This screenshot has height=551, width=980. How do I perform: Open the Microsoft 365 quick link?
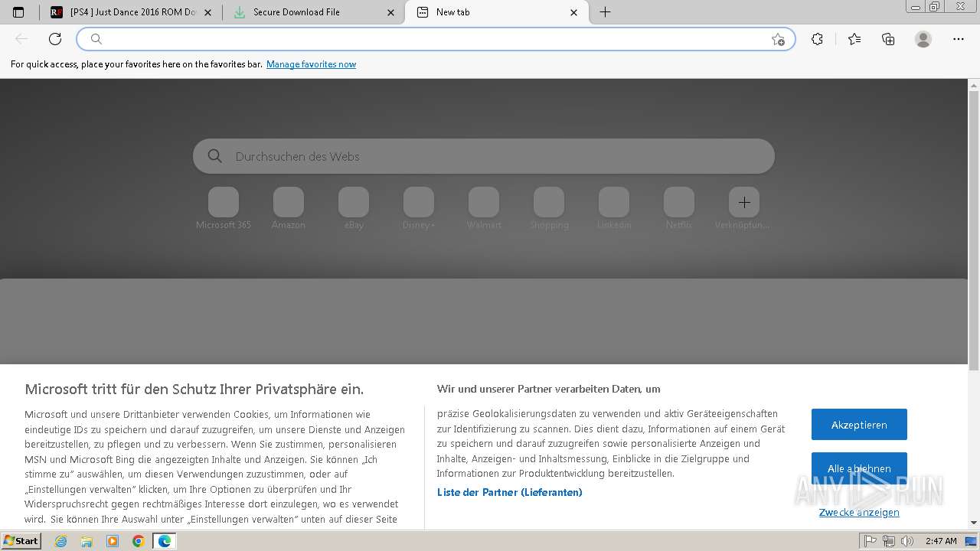(224, 208)
